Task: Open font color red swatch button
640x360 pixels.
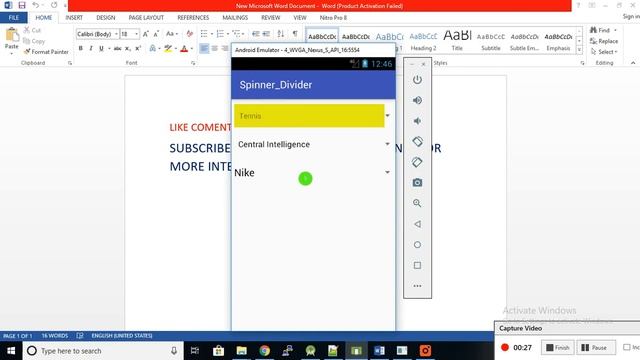Action: pyautogui.click(x=184, y=49)
